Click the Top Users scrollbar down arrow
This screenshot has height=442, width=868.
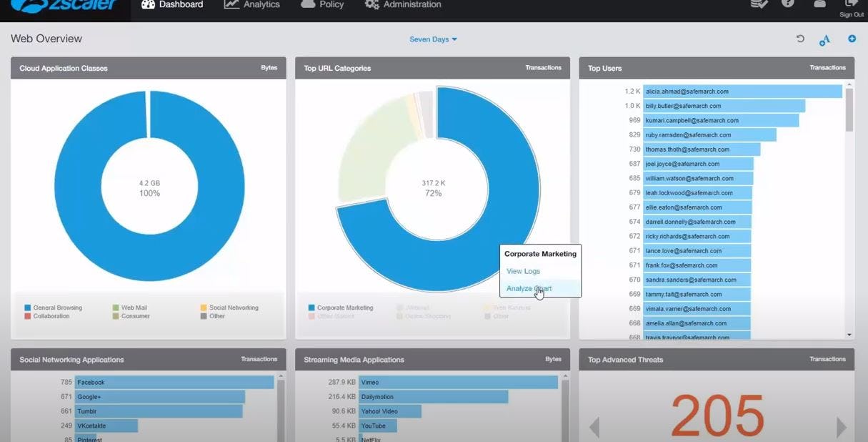tap(849, 335)
